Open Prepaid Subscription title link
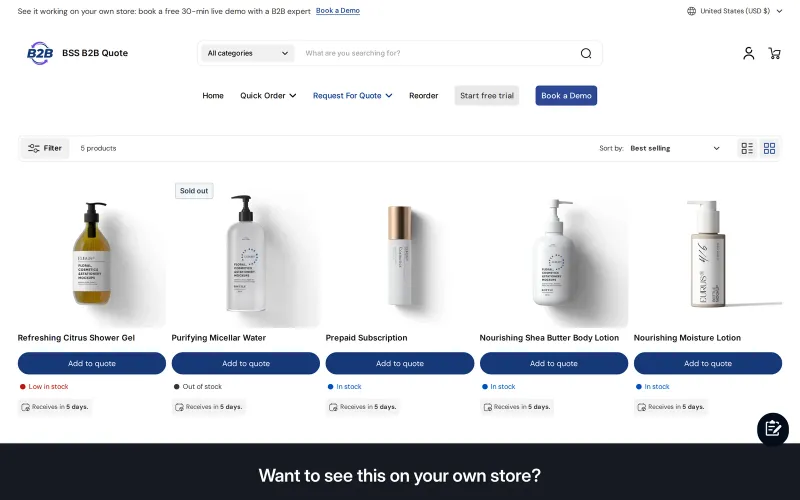800x500 pixels. 366,338
